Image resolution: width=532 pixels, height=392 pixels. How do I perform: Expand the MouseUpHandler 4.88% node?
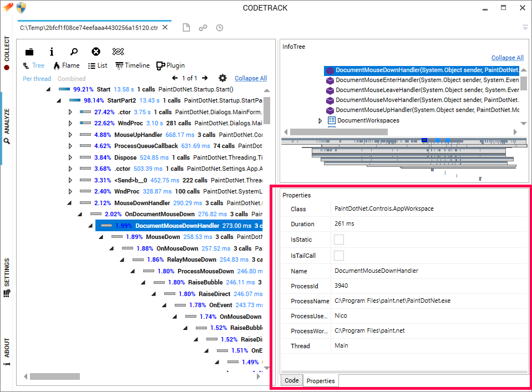[70, 135]
